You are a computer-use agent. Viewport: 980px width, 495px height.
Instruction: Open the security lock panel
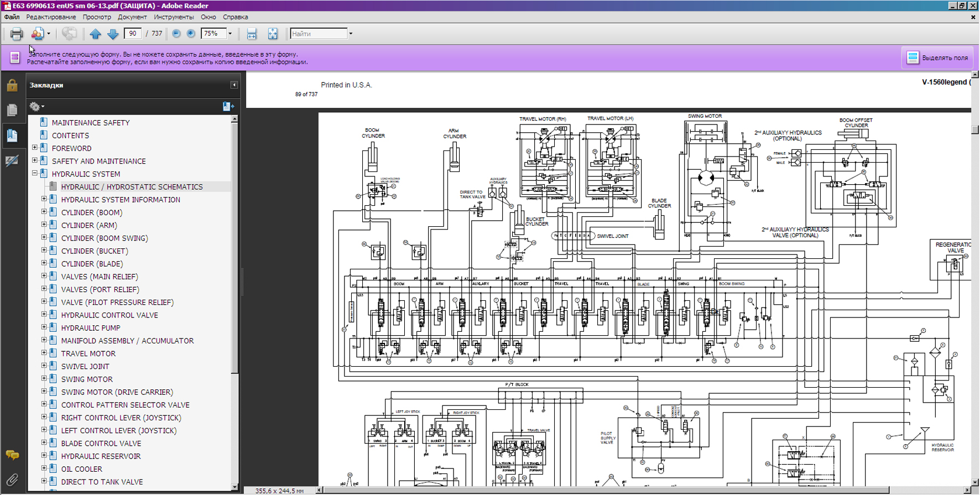12,85
